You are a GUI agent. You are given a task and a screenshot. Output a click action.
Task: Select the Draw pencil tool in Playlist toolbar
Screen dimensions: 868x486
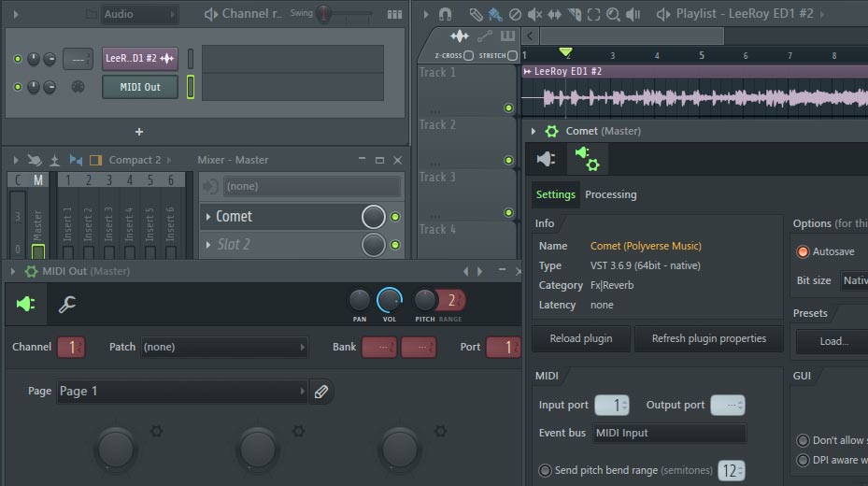tap(475, 14)
